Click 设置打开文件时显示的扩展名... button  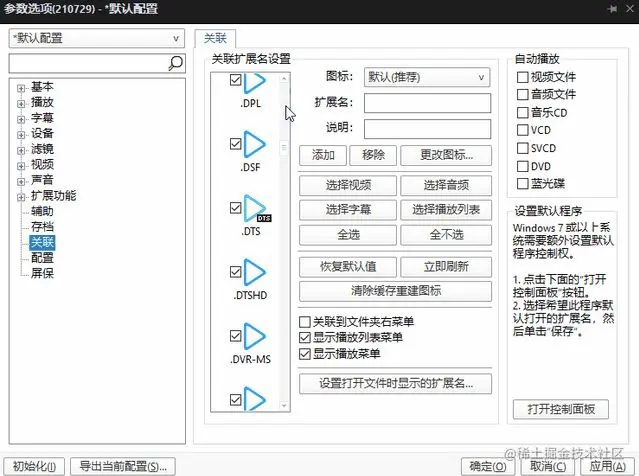(395, 383)
